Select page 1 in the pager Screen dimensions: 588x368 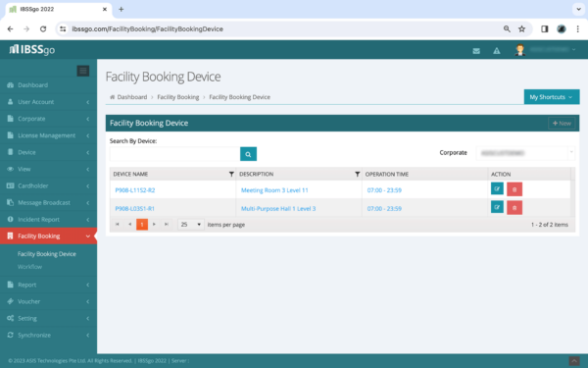[x=142, y=224]
